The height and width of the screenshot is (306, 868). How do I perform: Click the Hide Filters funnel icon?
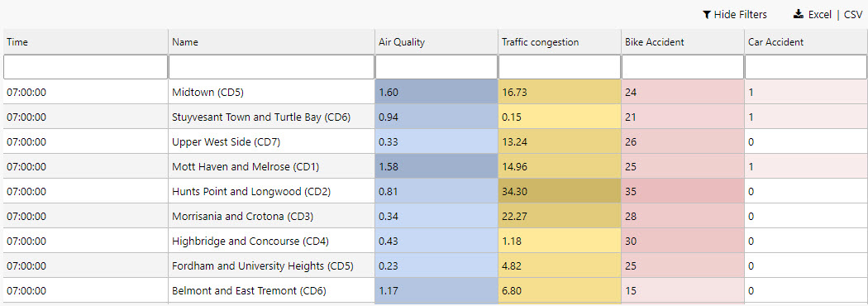(x=707, y=15)
